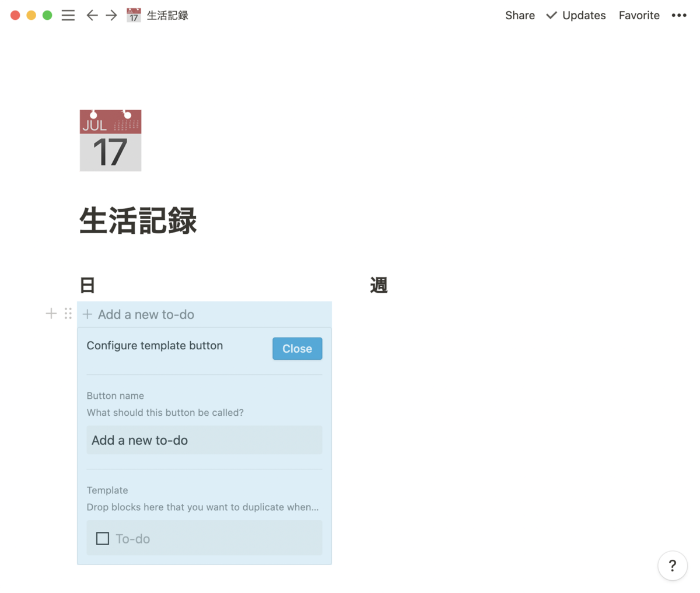
Task: Add a block using the plus icon
Action: pos(51,313)
